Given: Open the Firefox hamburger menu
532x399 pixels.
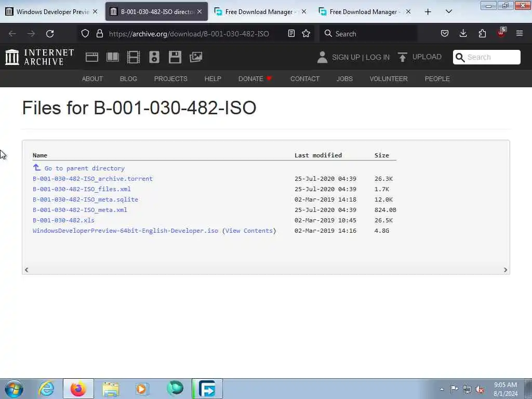Looking at the screenshot, I should click(x=520, y=33).
